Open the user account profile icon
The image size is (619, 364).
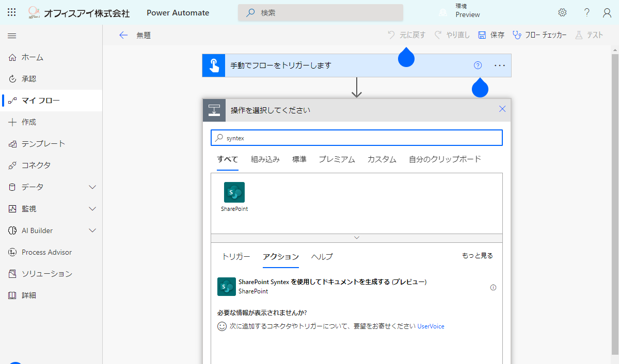click(607, 12)
